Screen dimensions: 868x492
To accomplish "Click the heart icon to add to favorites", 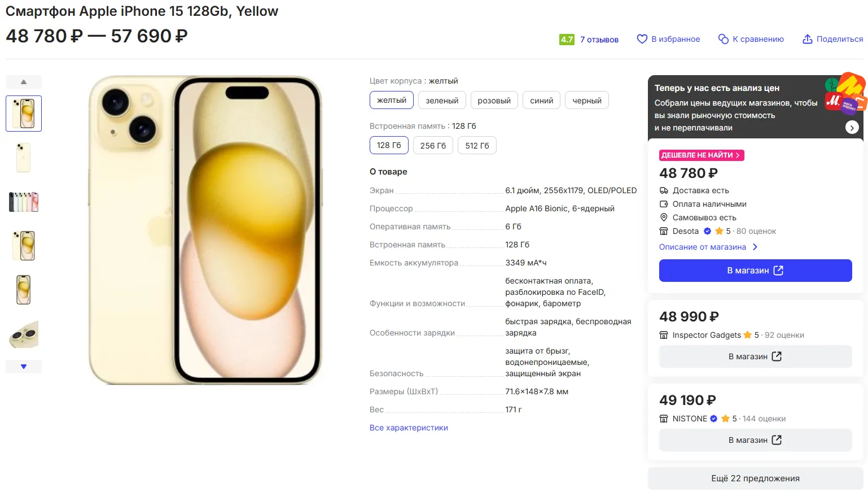I will (x=642, y=39).
